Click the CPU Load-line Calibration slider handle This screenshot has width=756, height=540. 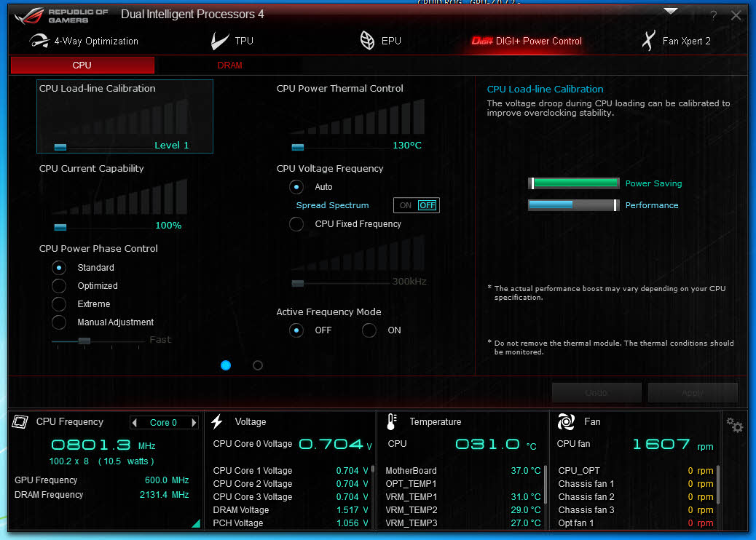(x=60, y=146)
